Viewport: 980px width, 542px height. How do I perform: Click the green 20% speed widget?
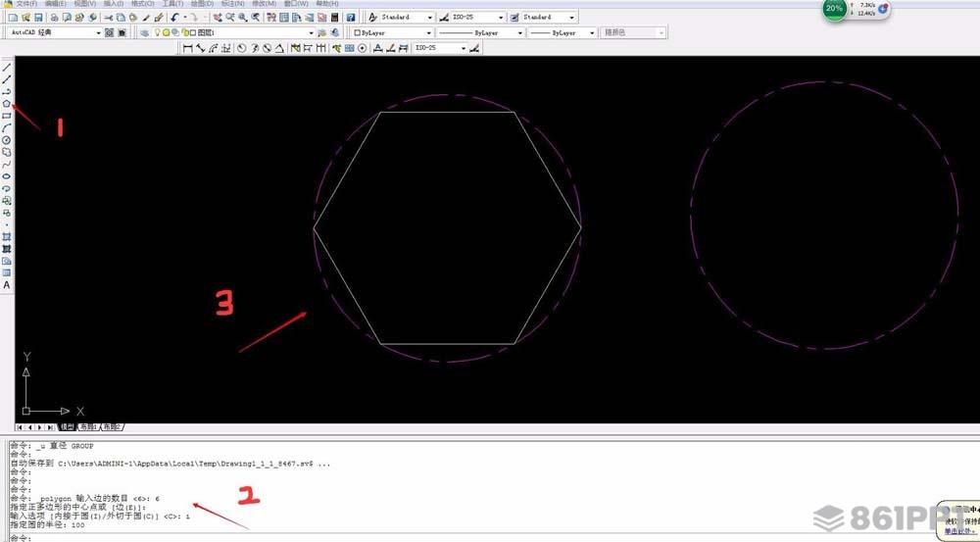coord(834,9)
